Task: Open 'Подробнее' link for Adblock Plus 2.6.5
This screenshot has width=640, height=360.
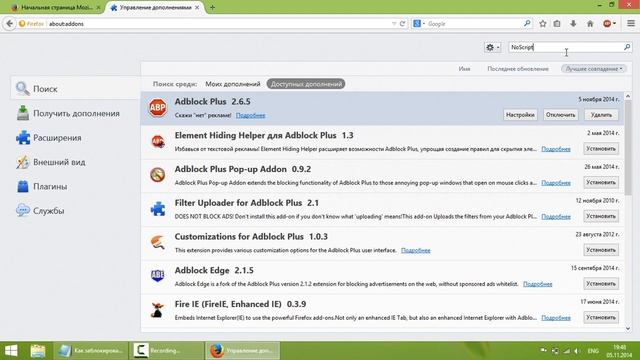Action: pyautogui.click(x=251, y=116)
